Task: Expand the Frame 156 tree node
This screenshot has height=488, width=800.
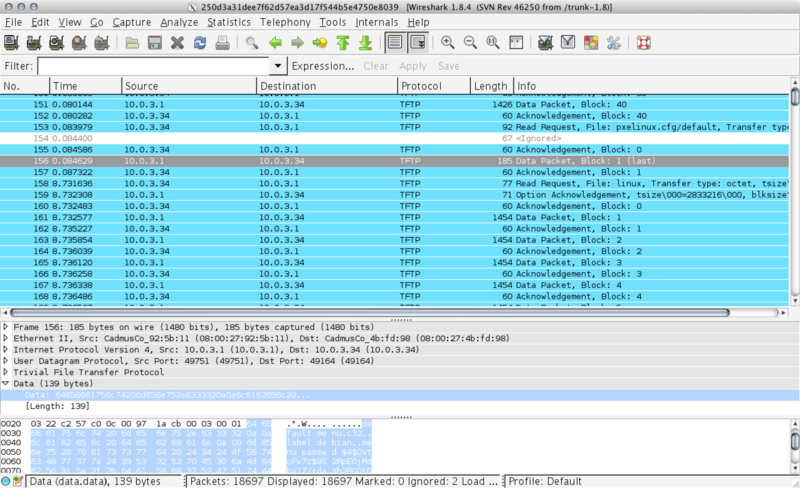Action: tap(6, 327)
